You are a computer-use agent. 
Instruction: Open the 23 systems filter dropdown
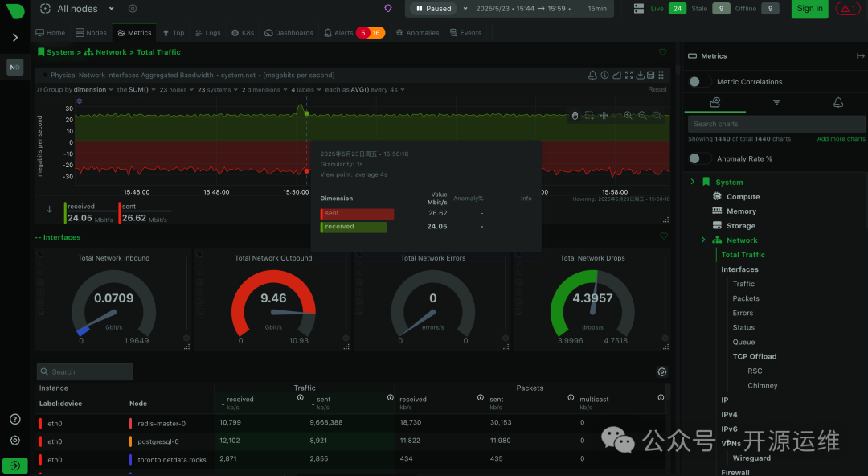tap(218, 90)
